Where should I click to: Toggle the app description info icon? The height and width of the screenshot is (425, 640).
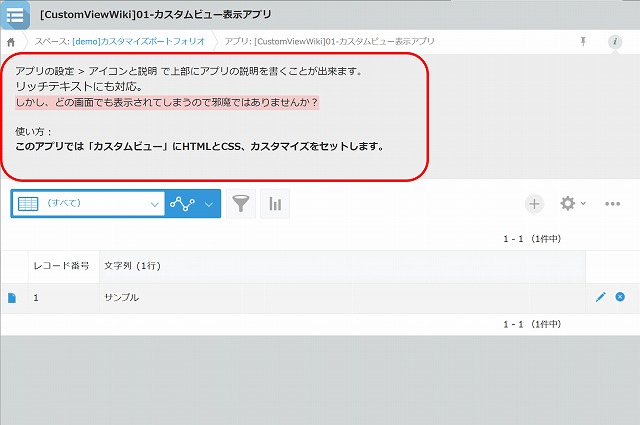coord(615,42)
